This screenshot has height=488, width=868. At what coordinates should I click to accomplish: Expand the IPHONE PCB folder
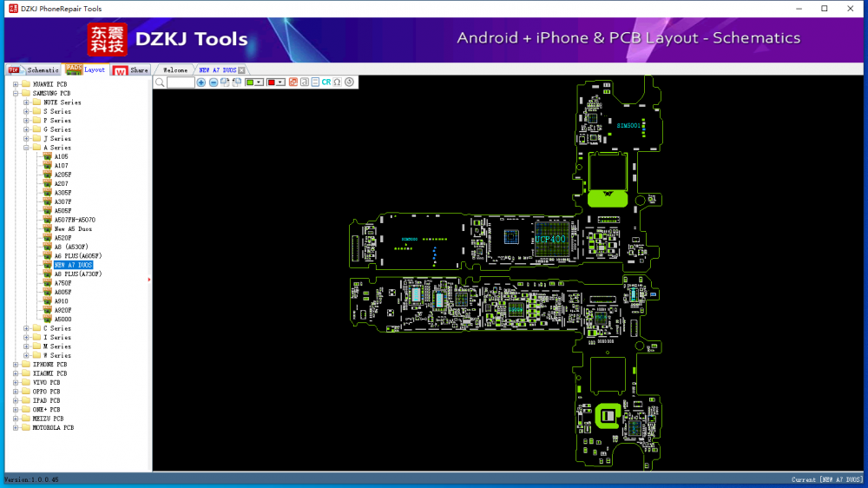16,365
